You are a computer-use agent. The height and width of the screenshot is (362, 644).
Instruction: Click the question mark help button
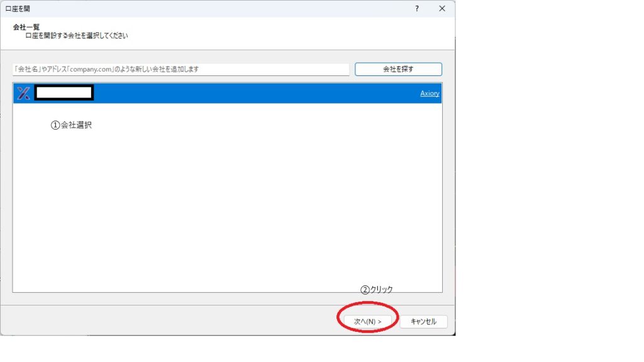point(417,9)
